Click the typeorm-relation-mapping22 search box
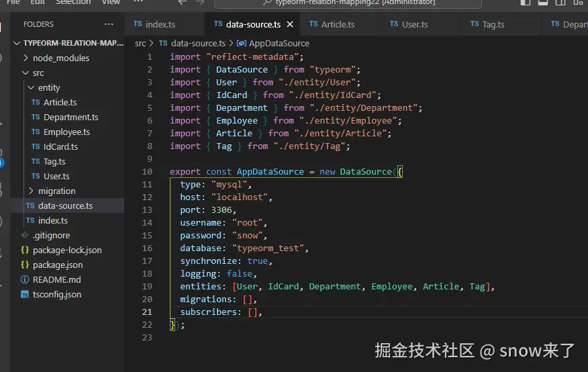Image resolution: width=588 pixels, height=372 pixels. pyautogui.click(x=348, y=3)
